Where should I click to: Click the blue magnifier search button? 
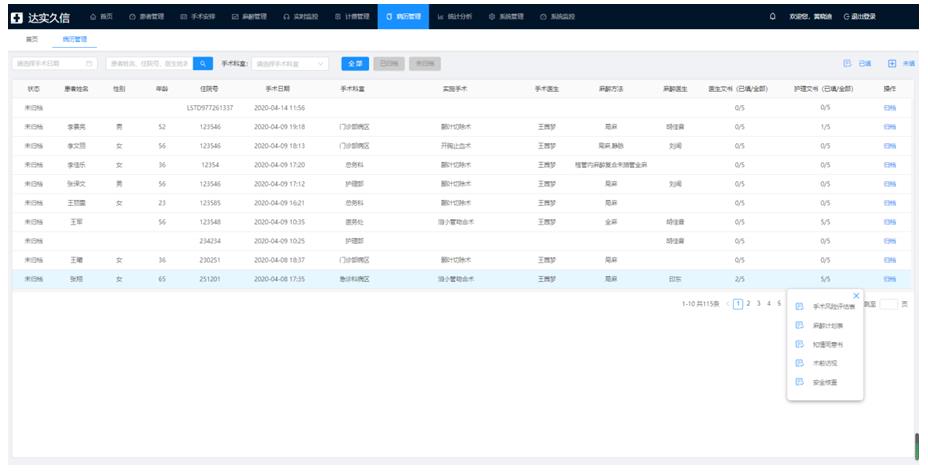(x=203, y=64)
